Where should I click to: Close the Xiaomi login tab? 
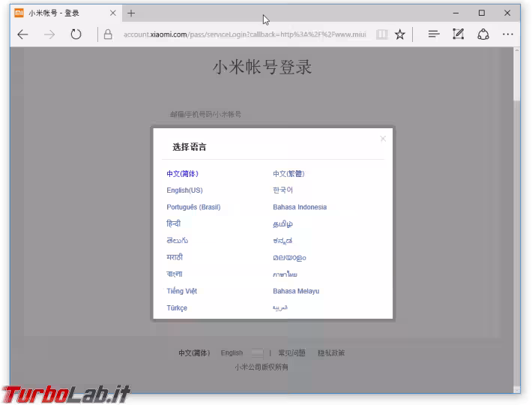[113, 13]
